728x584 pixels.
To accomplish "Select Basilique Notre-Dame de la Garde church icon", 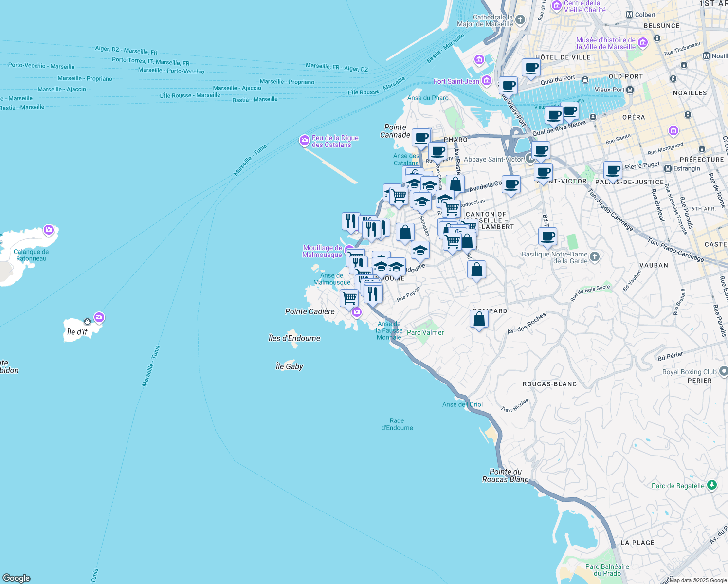I will pyautogui.click(x=595, y=256).
